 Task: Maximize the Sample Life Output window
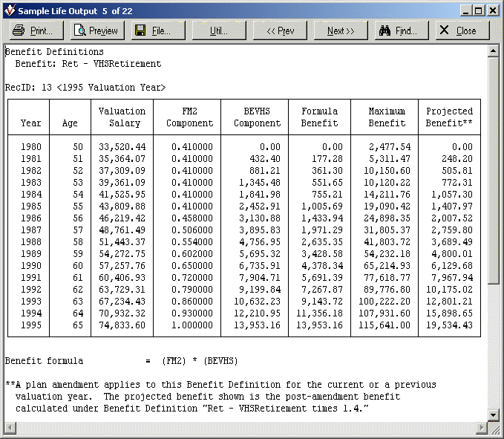[479, 10]
